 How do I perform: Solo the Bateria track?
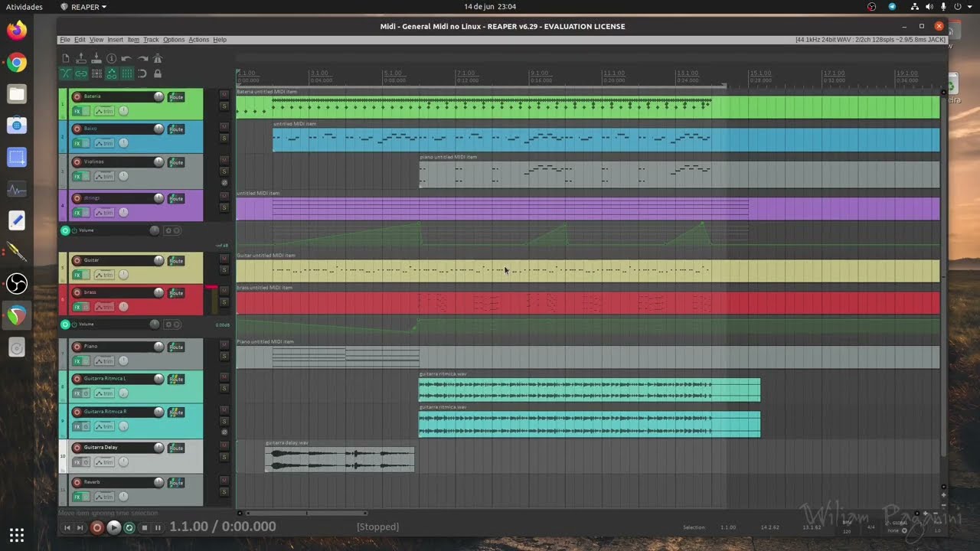pos(224,106)
